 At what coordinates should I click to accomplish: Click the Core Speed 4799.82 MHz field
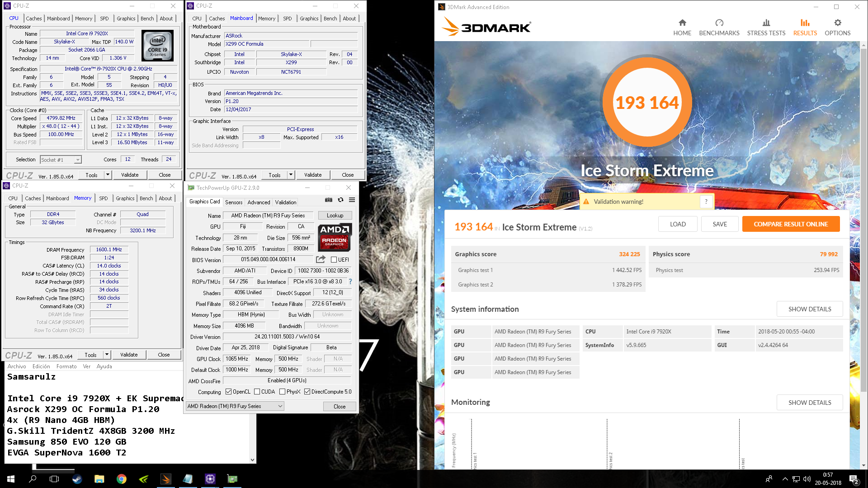[61, 118]
